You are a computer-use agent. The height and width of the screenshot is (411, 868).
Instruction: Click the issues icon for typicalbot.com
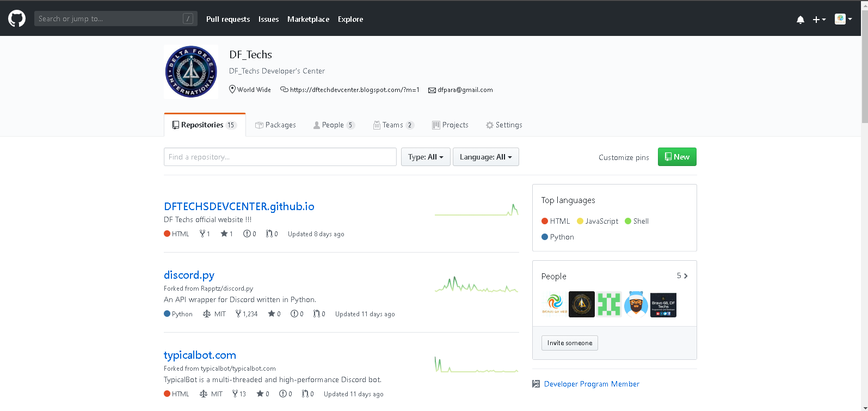(x=283, y=394)
